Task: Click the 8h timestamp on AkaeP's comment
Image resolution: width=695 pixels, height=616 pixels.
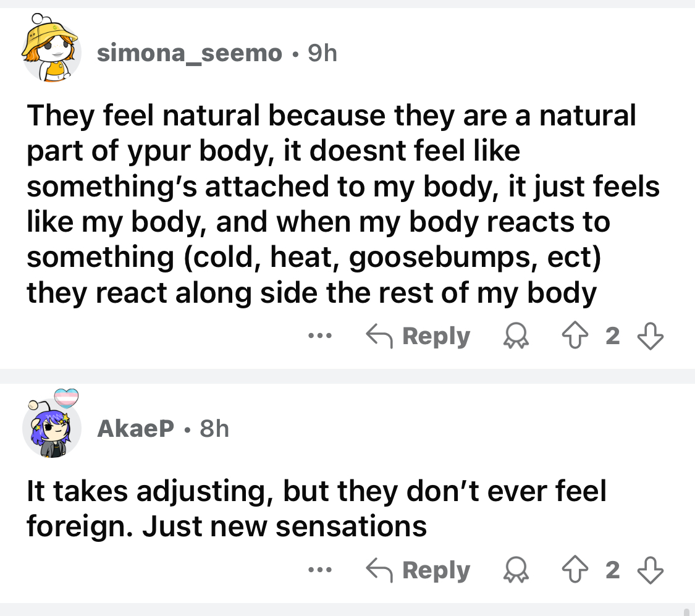Action: point(214,428)
